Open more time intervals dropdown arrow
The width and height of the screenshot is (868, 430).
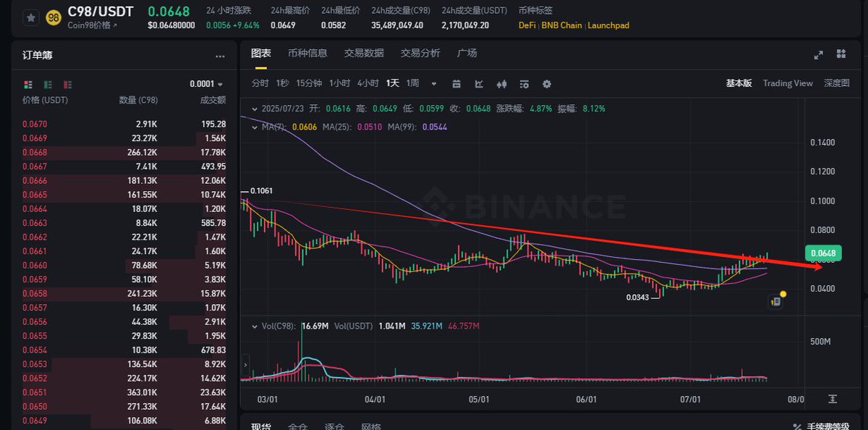coord(434,84)
